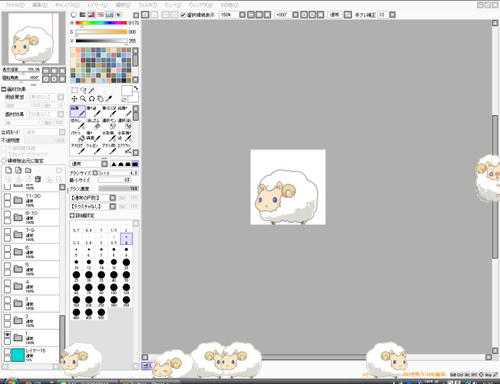Select the Move tool with arrows
Image resolution: width=500 pixels, height=384 pixels.
74,99
